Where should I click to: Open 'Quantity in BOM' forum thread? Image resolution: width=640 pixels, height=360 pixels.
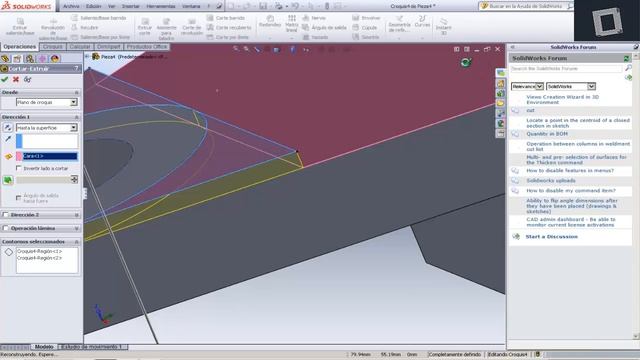(x=547, y=134)
